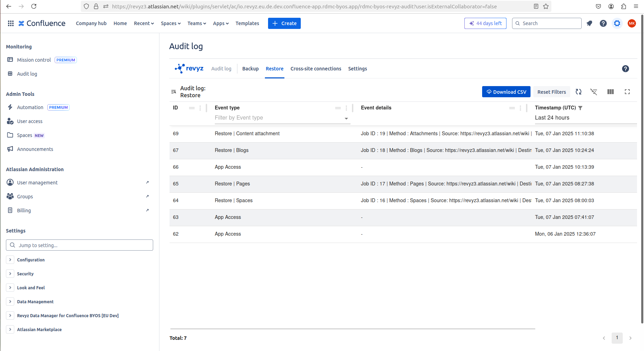Open Apps dropdown menu

221,23
